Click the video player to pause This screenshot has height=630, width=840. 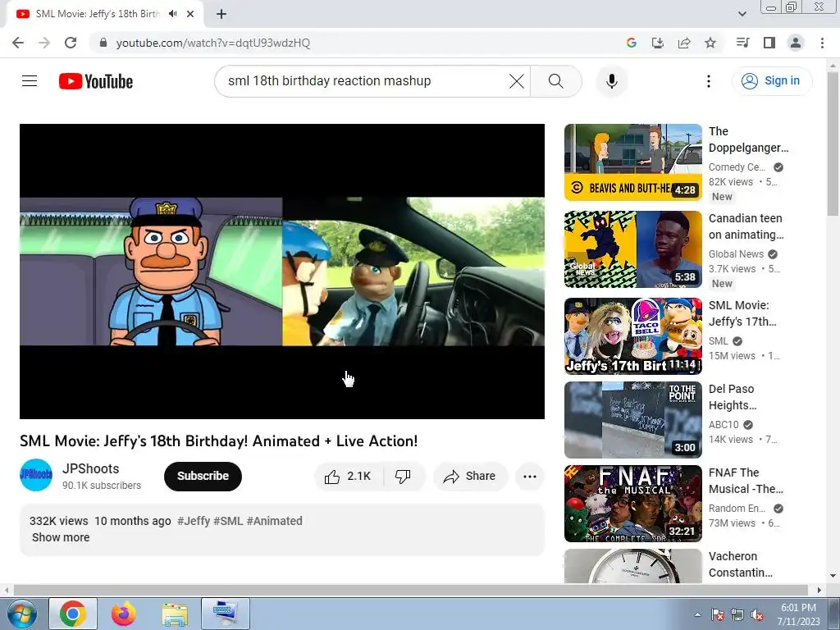click(282, 271)
